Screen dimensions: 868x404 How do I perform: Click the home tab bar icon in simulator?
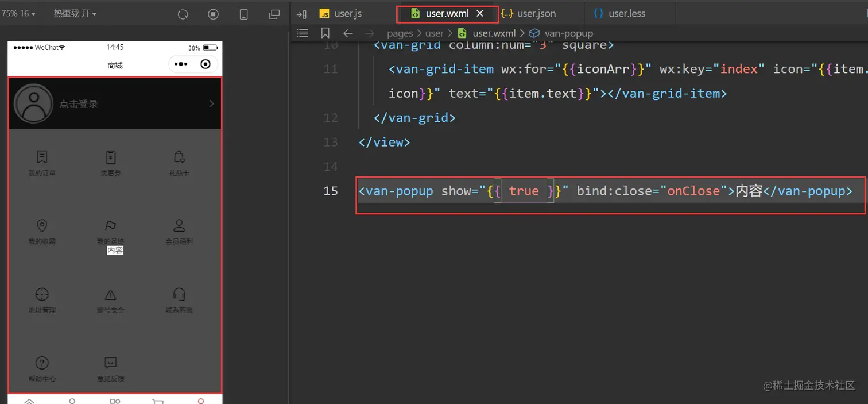click(x=29, y=401)
